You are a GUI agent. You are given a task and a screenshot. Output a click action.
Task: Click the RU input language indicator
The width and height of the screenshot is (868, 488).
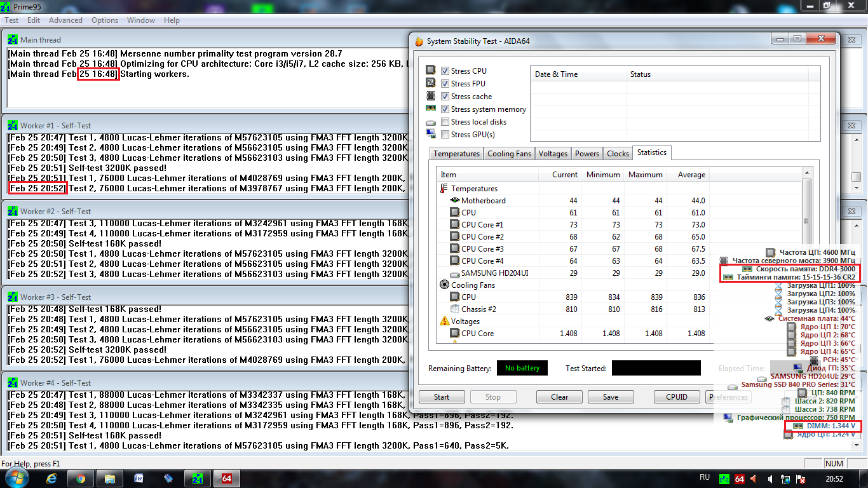pos(704,477)
